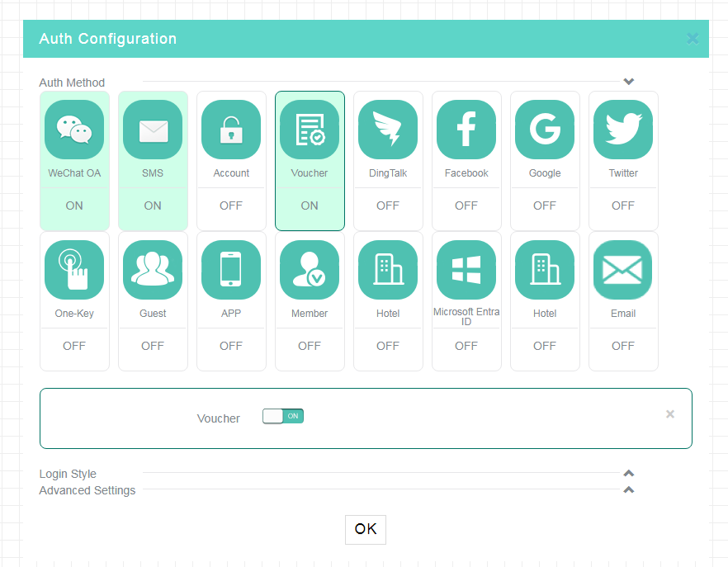Screen dimensions: 728x567
Task: Toggle Member OFF status
Action: 310,346
